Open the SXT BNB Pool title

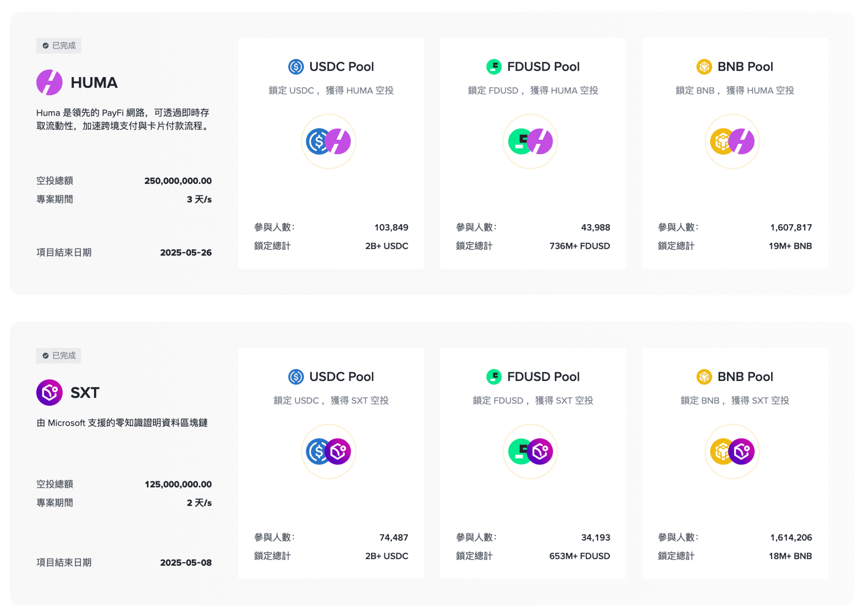tap(745, 377)
